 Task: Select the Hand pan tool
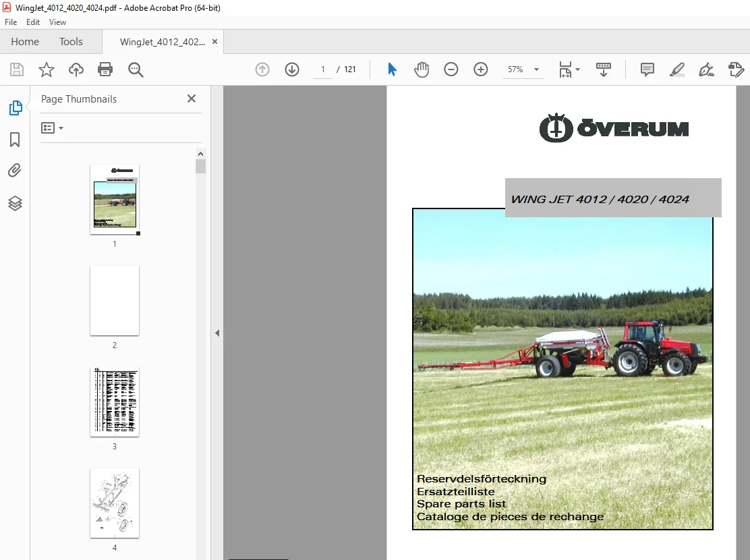point(422,70)
